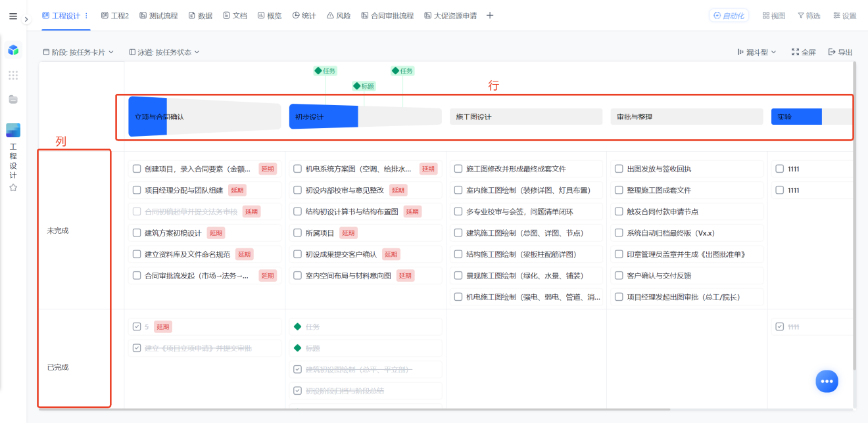868x423 pixels.
Task: Switch to the 测试流程 tab
Action: pyautogui.click(x=158, y=15)
